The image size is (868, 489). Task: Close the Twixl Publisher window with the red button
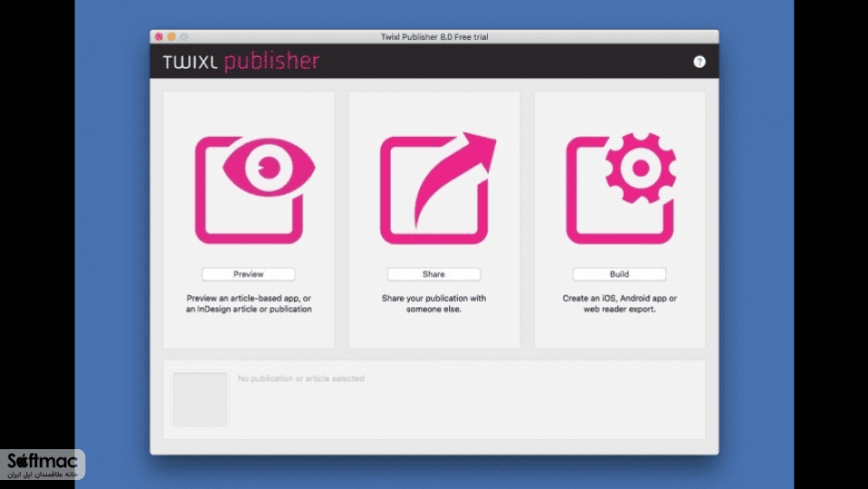[159, 36]
